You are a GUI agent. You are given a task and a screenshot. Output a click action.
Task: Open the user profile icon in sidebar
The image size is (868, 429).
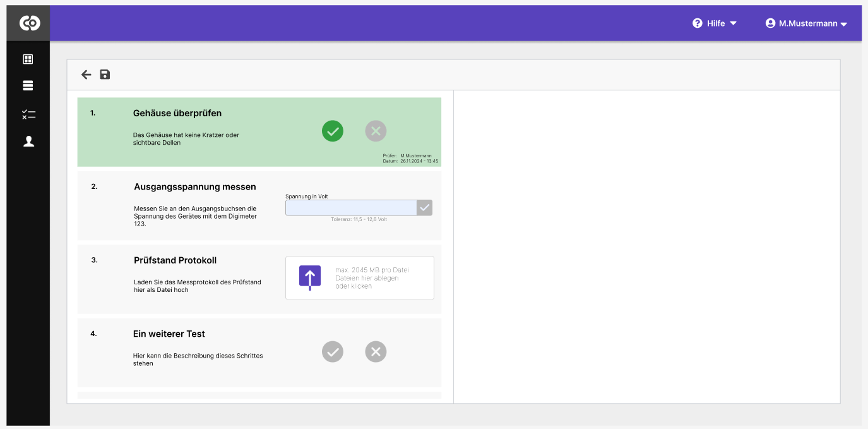pos(28,142)
